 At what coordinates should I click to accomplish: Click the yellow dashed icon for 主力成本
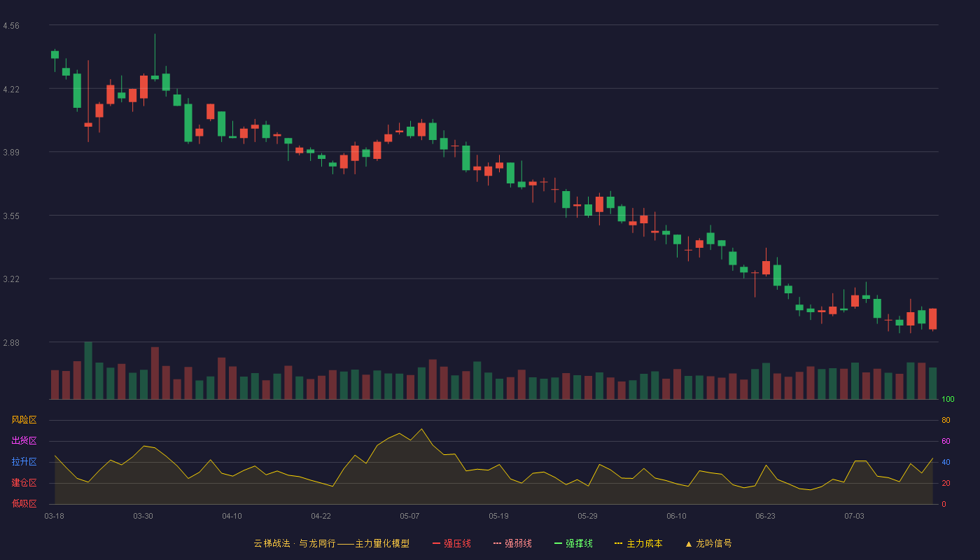coord(619,543)
